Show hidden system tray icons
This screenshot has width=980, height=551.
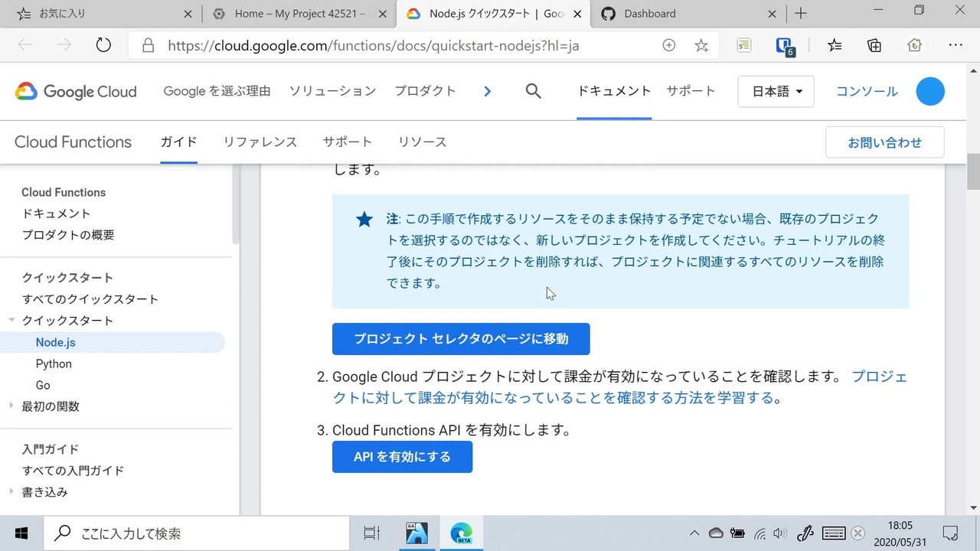[694, 533]
